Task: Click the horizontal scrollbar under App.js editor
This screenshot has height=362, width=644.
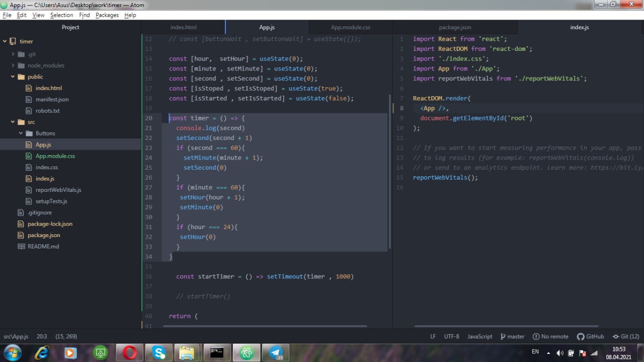Action: coord(265,326)
